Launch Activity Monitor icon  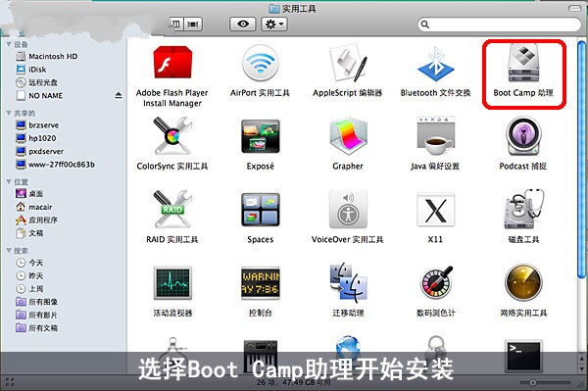coord(172,283)
